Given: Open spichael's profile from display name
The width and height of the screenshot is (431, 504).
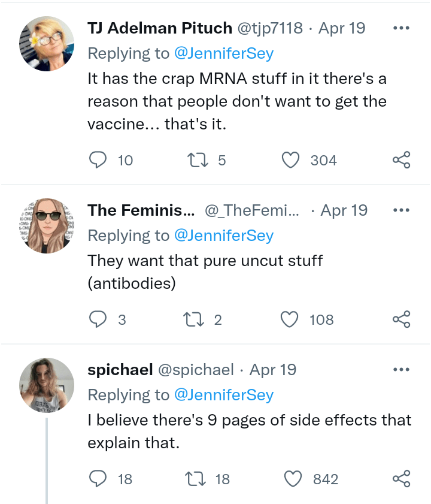Looking at the screenshot, I should 120,370.
